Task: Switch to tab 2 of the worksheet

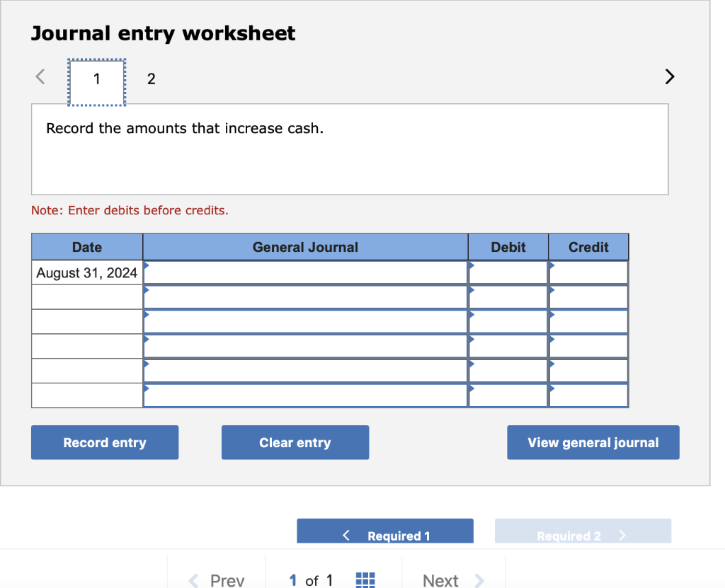Action: pyautogui.click(x=151, y=79)
